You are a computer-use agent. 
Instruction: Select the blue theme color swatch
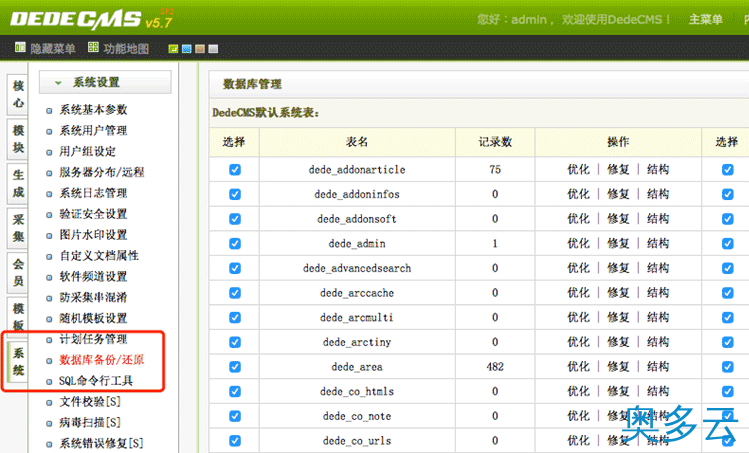coord(187,49)
